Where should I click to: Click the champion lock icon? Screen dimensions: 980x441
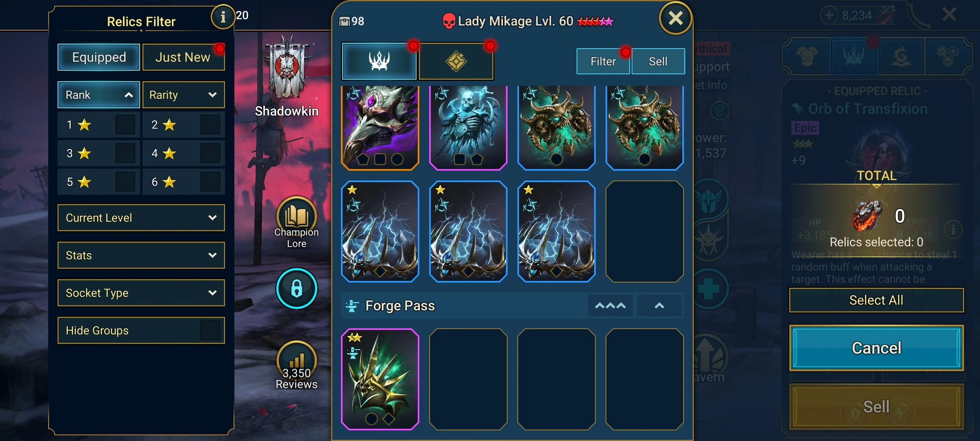[x=296, y=288]
